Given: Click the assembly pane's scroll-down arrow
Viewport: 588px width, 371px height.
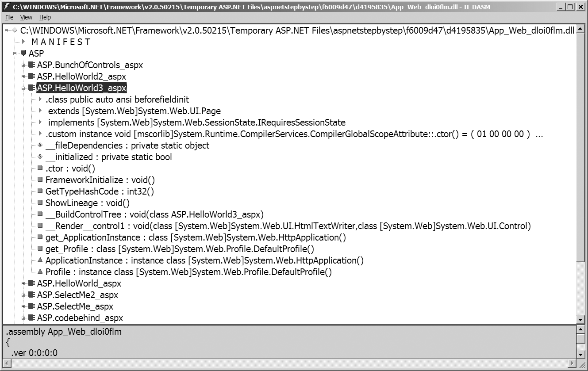Looking at the screenshot, I should 580,354.
